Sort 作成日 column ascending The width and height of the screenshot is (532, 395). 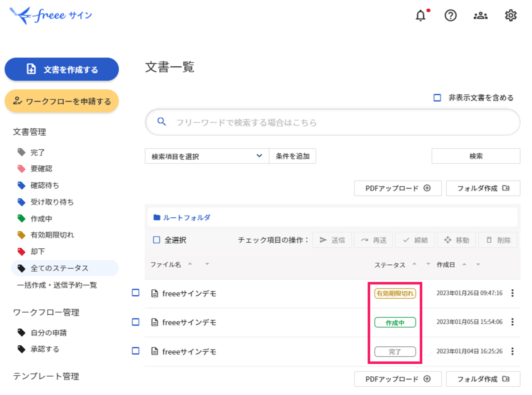[464, 264]
